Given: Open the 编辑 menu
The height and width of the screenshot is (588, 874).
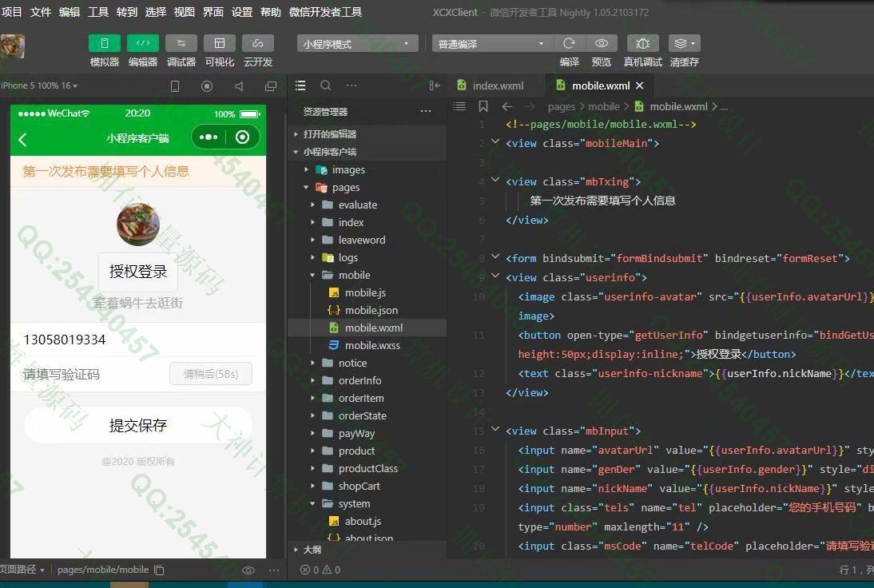Looking at the screenshot, I should coord(70,12).
